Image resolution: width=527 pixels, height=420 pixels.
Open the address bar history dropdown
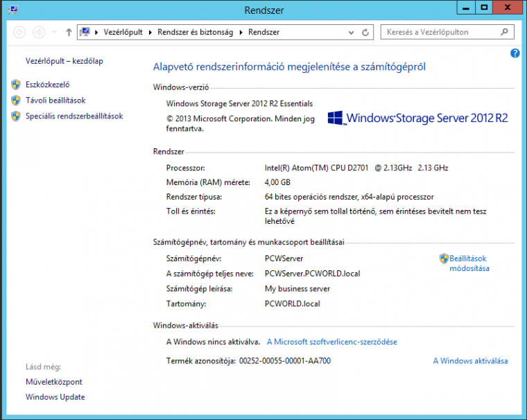coord(351,33)
